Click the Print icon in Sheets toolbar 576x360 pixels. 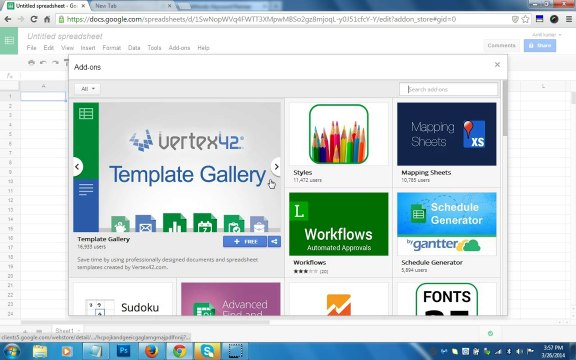[x=31, y=63]
